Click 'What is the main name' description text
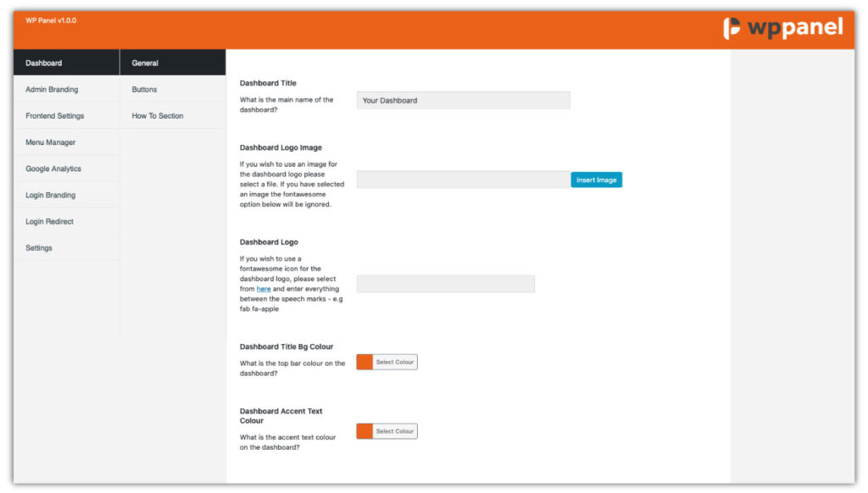 [x=287, y=104]
